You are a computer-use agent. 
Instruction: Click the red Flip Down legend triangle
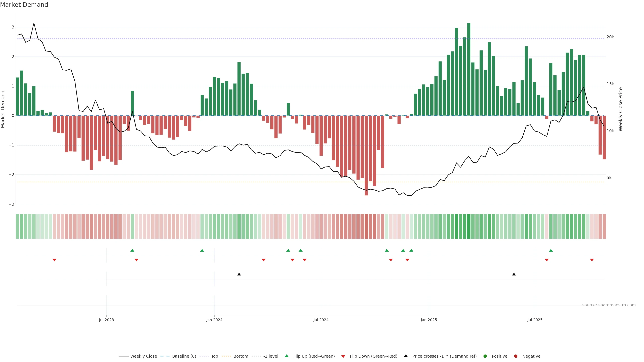pos(343,356)
